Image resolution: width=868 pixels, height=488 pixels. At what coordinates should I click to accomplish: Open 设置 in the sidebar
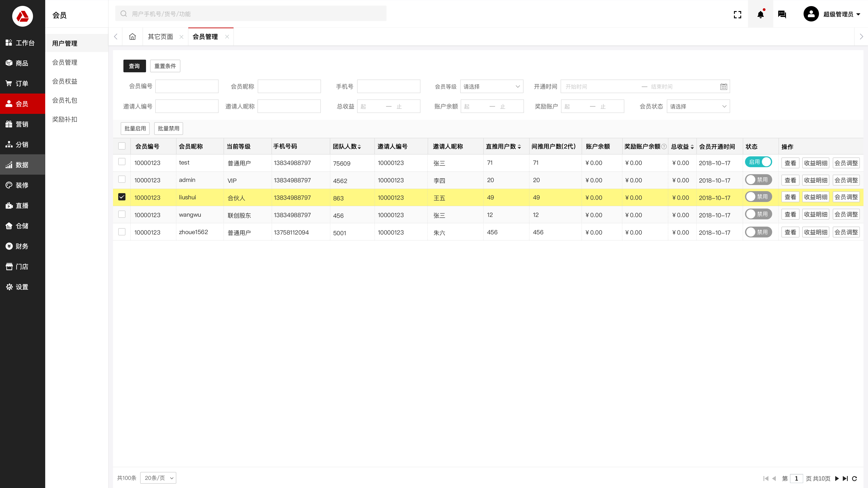click(23, 287)
